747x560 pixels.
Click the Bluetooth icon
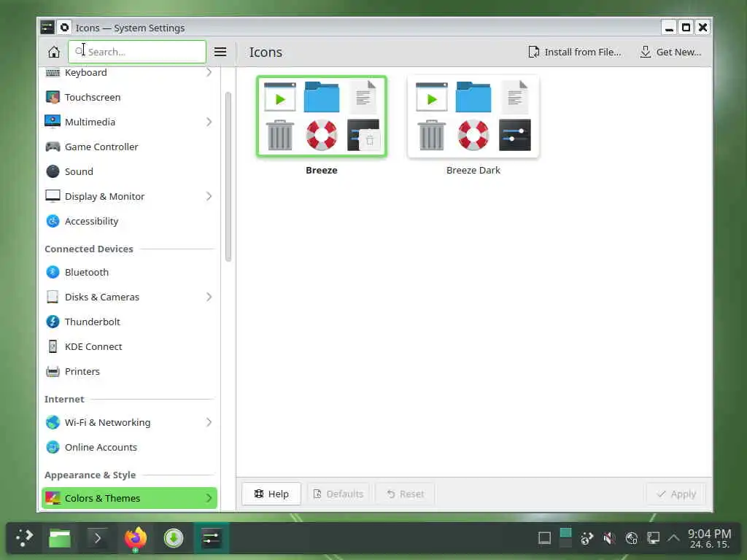coord(53,272)
